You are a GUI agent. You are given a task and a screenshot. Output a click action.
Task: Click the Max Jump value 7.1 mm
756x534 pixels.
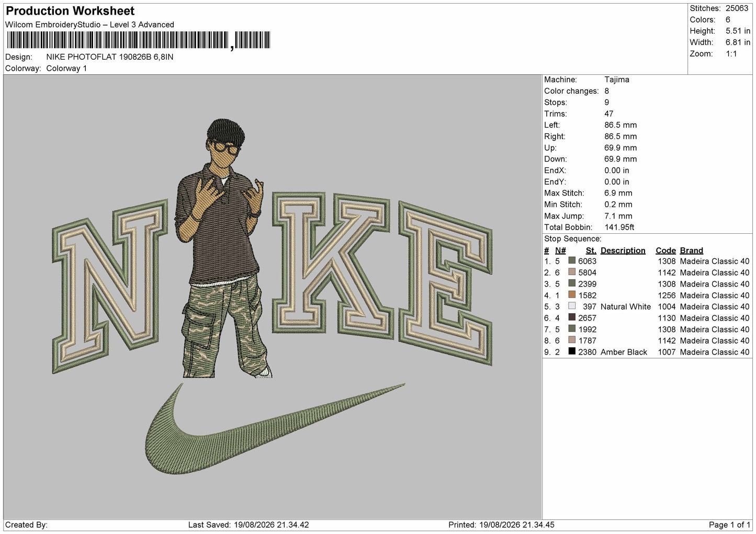618,216
